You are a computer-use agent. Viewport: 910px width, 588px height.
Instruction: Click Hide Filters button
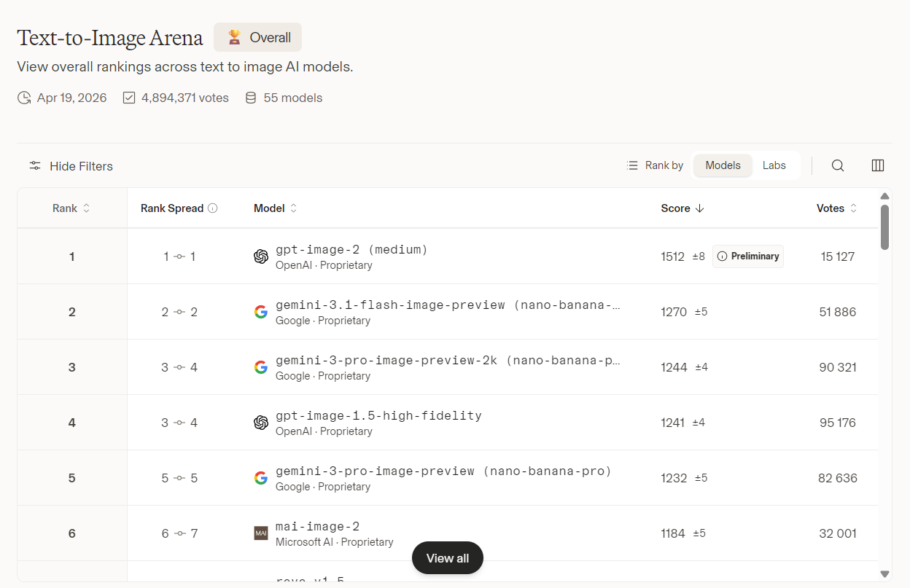click(71, 166)
